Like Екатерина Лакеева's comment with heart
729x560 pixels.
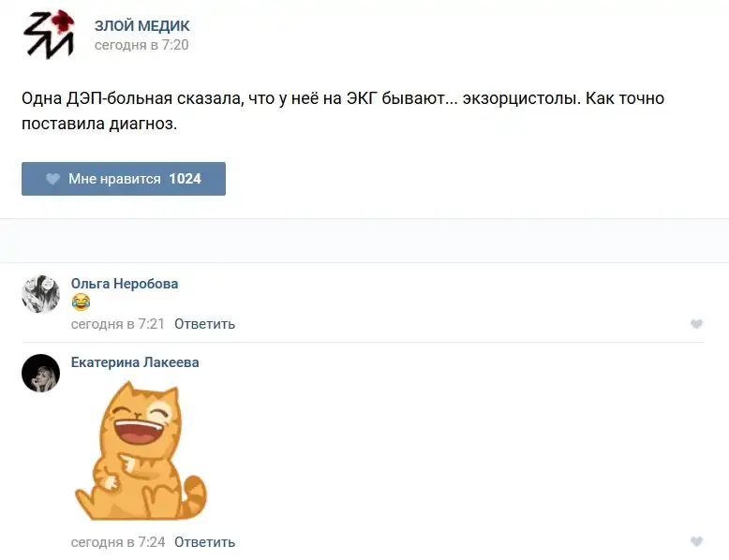pyautogui.click(x=696, y=541)
